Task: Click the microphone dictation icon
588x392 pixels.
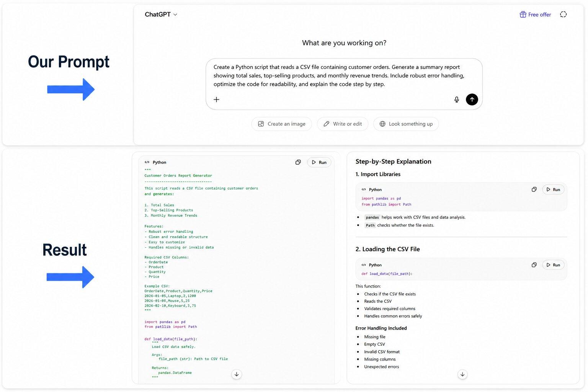Action: [x=456, y=100]
